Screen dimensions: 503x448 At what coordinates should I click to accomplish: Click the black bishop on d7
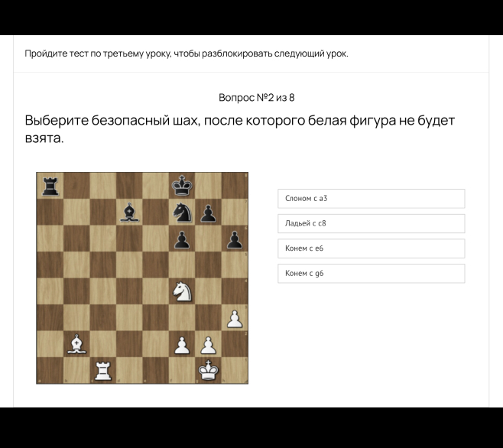point(129,212)
